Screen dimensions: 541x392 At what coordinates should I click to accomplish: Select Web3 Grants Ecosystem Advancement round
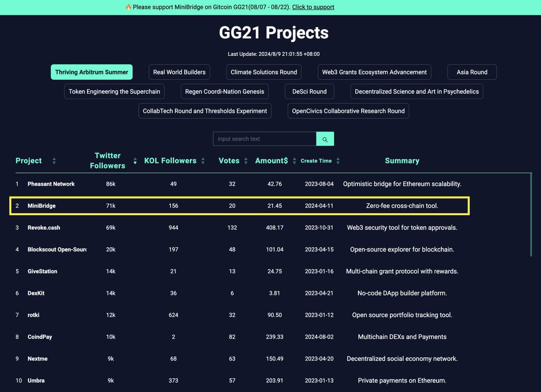click(374, 72)
